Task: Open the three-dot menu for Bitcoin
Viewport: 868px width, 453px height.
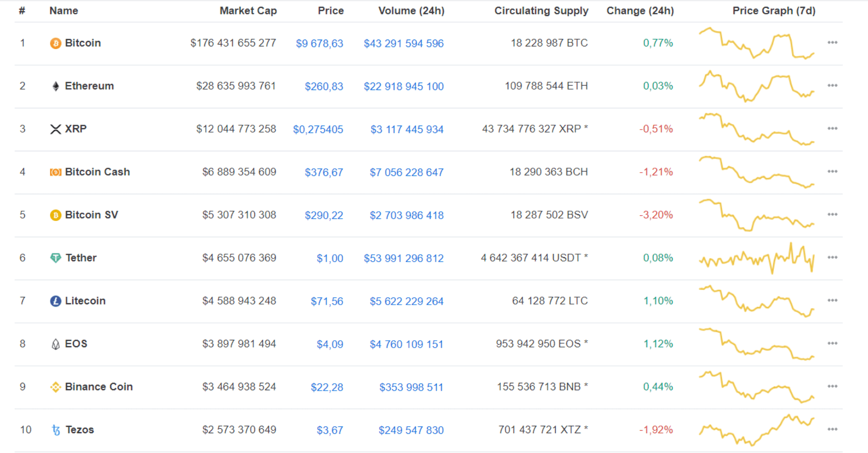Action: click(832, 43)
